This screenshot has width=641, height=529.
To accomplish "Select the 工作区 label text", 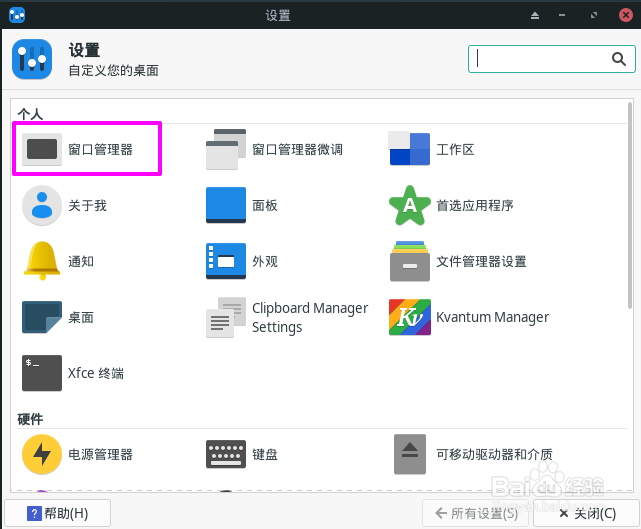I will [x=455, y=150].
